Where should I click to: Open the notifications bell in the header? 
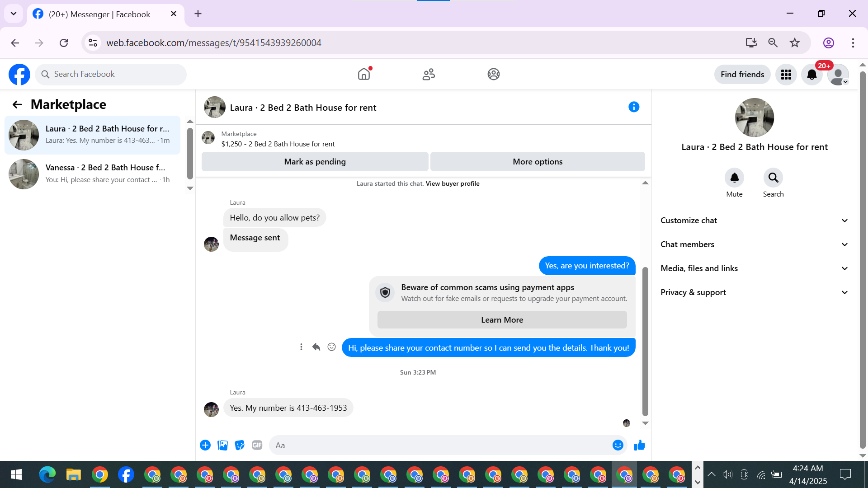coord(812,75)
